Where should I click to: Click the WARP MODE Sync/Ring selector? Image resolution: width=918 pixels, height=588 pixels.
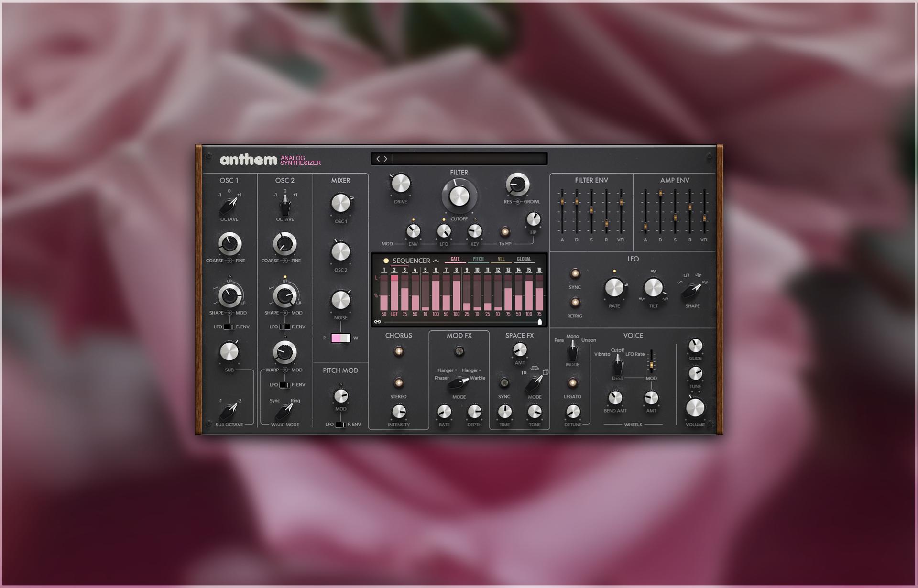(x=285, y=412)
